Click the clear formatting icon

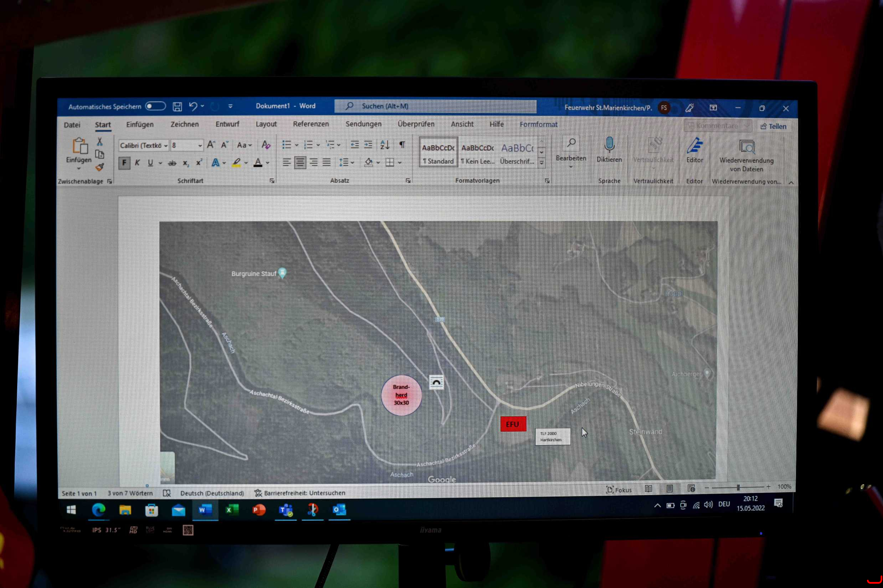[266, 145]
